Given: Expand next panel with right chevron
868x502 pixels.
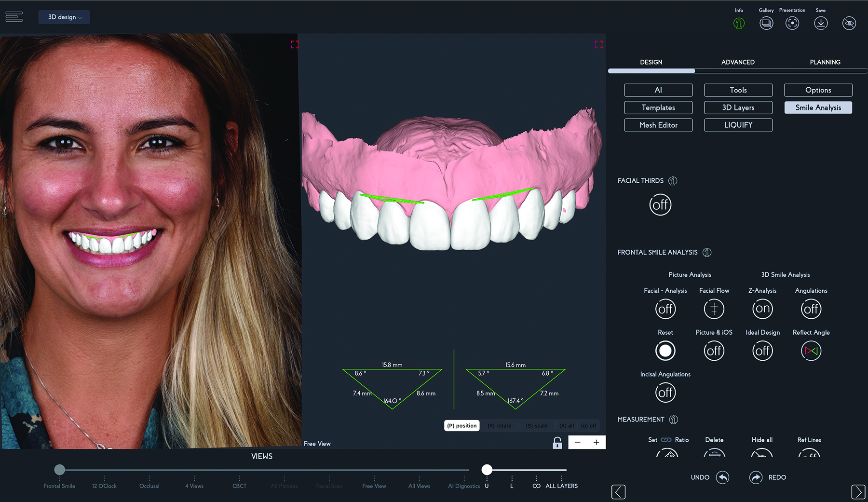Looking at the screenshot, I should [x=858, y=492].
